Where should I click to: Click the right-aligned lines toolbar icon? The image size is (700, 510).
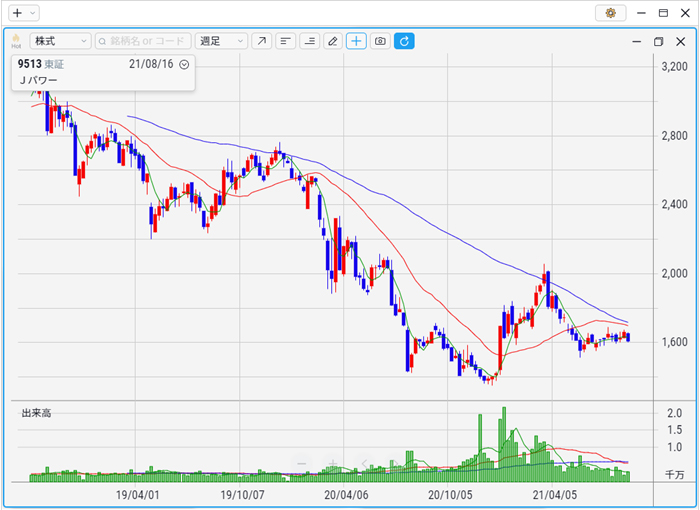tap(309, 41)
